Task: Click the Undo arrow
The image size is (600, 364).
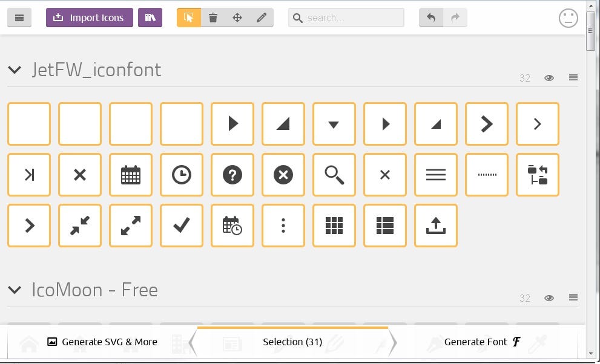Action: pos(431,18)
